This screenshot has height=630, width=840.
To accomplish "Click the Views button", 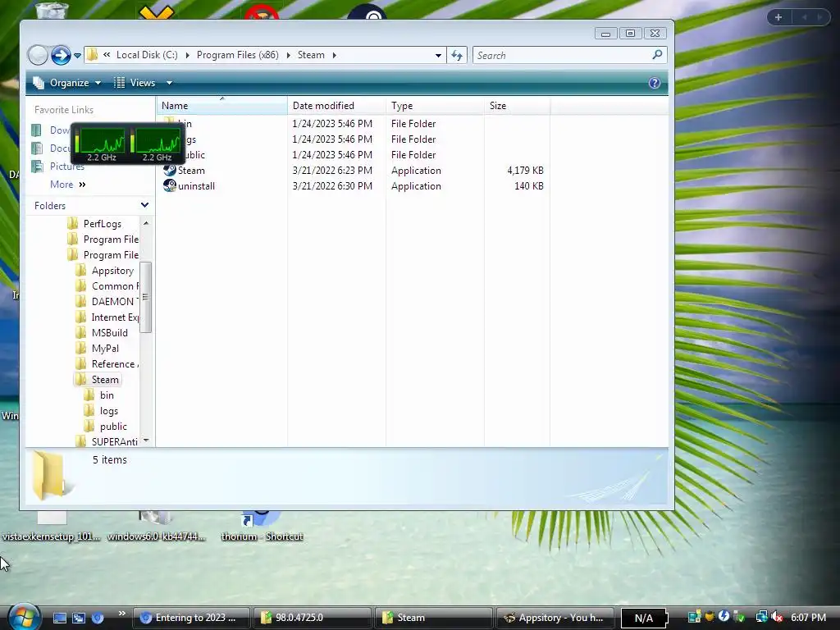I will pos(135,83).
